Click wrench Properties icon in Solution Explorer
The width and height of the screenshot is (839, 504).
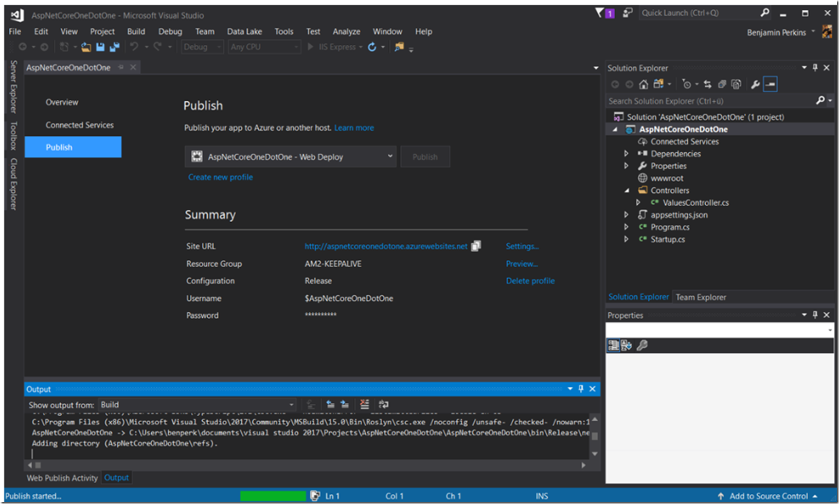[755, 84]
